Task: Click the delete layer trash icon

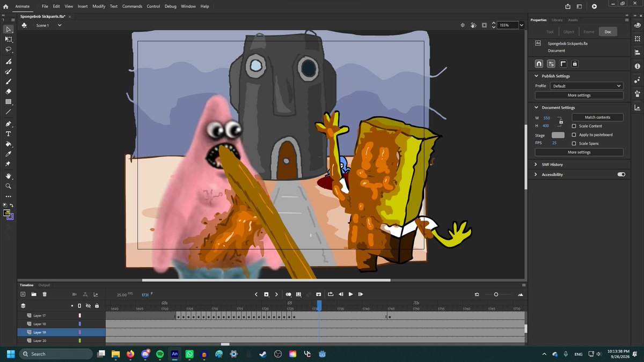Action: point(45,294)
